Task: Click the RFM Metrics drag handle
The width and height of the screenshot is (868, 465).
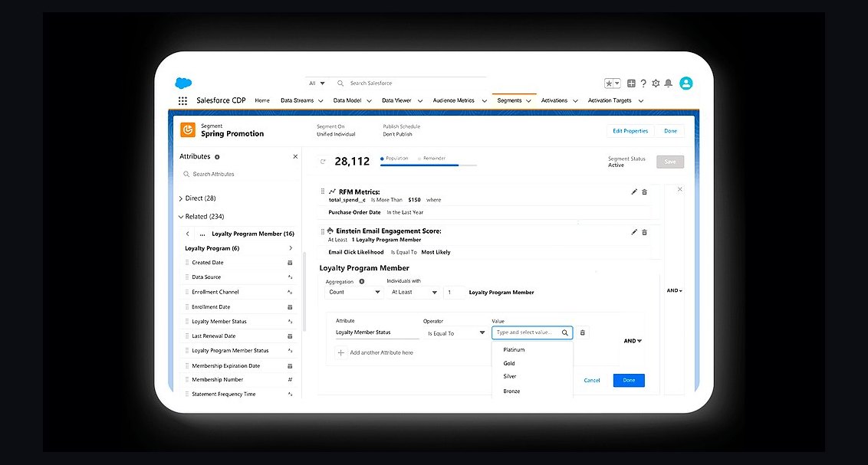Action: [323, 192]
